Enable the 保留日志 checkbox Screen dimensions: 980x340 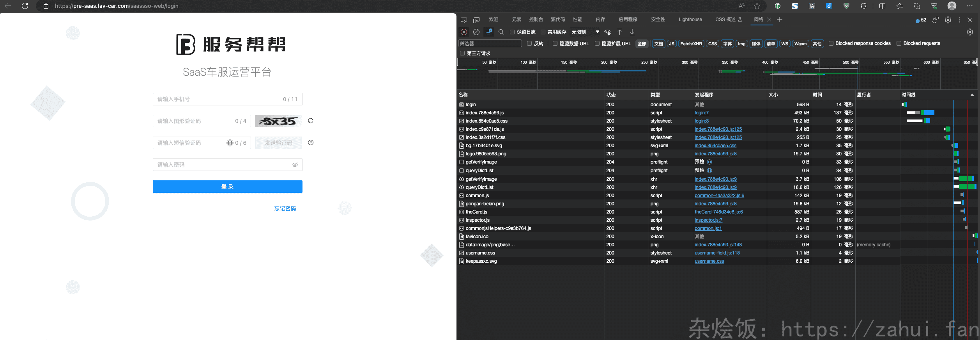click(512, 32)
